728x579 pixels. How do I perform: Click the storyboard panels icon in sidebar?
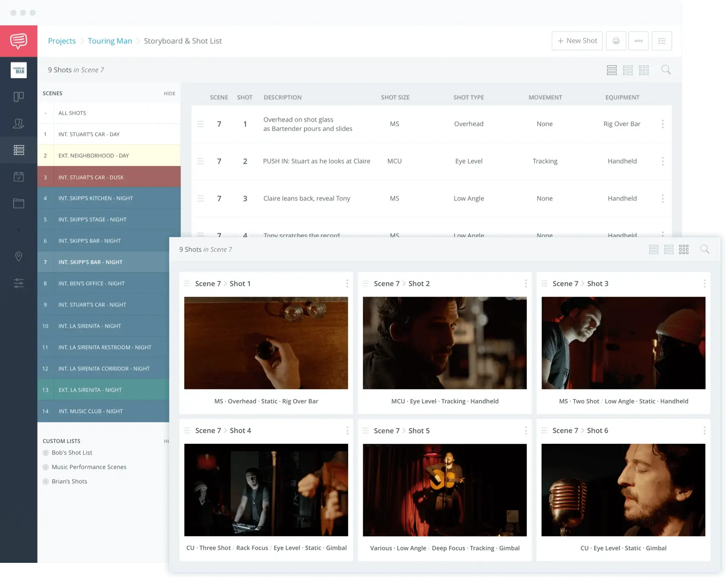tap(18, 96)
